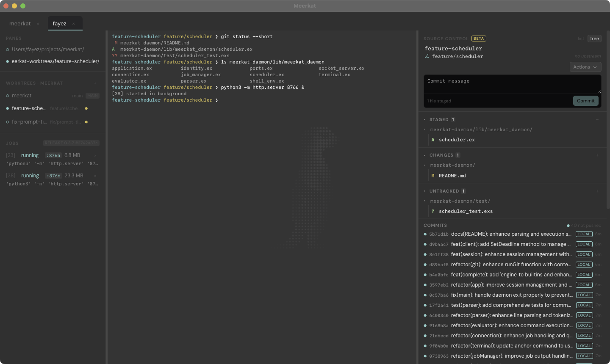Collapse the STAGED section

[425, 120]
